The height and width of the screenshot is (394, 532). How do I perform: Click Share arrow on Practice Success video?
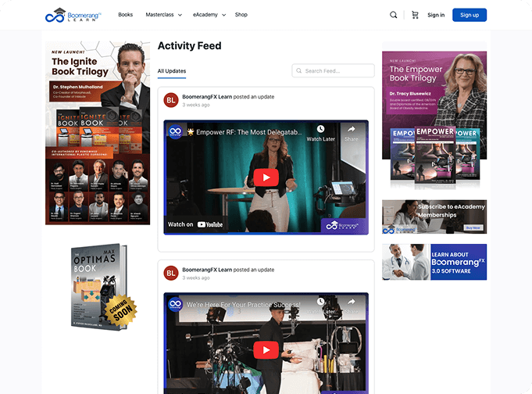pyautogui.click(x=352, y=302)
